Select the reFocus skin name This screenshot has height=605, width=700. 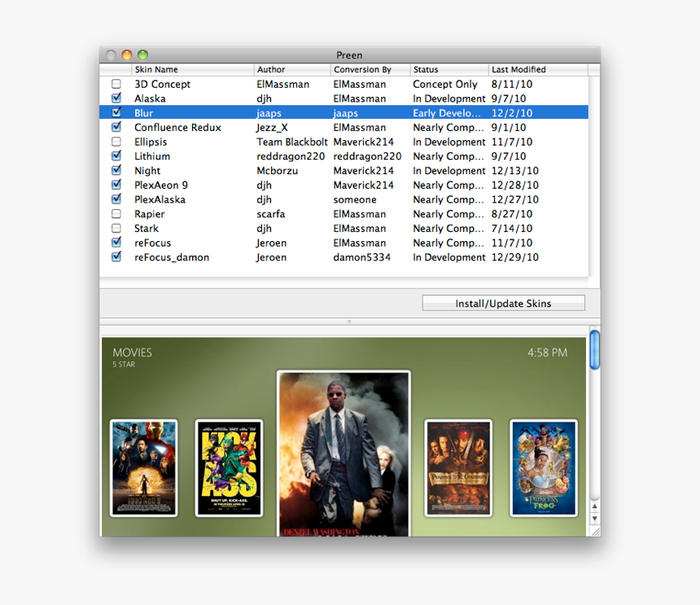click(x=153, y=243)
